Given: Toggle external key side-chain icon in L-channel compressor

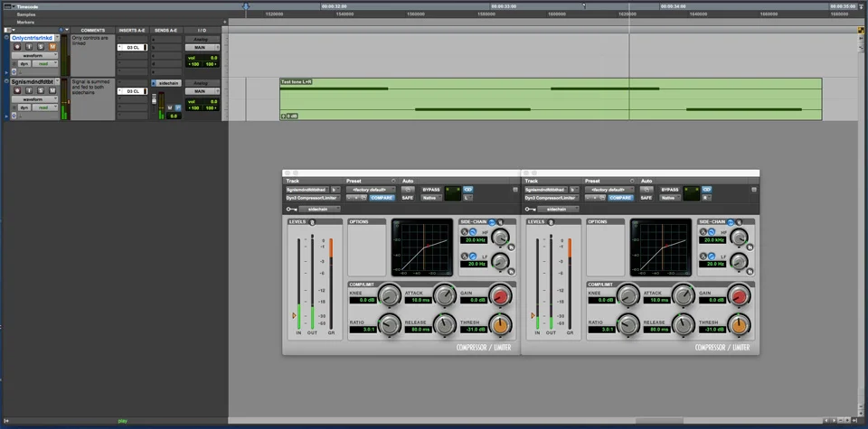Looking at the screenshot, I should point(492,221).
